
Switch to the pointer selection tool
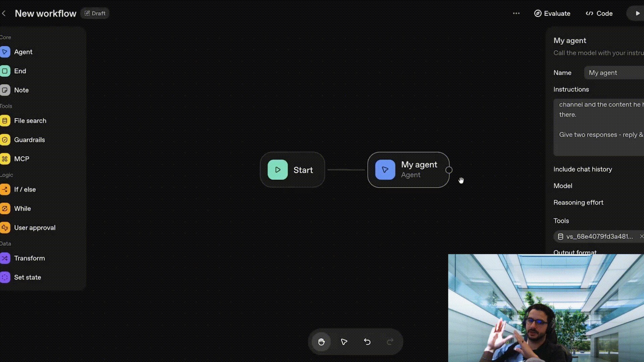coord(344,342)
